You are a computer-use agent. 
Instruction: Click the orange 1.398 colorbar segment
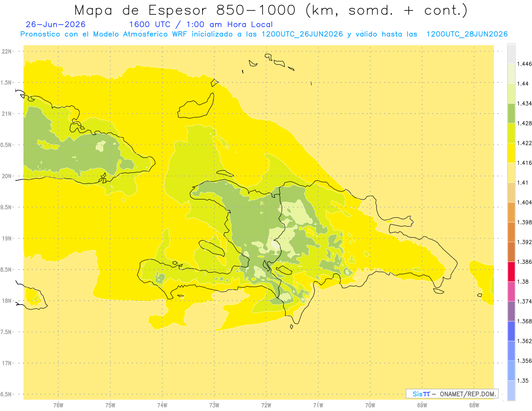point(511,212)
